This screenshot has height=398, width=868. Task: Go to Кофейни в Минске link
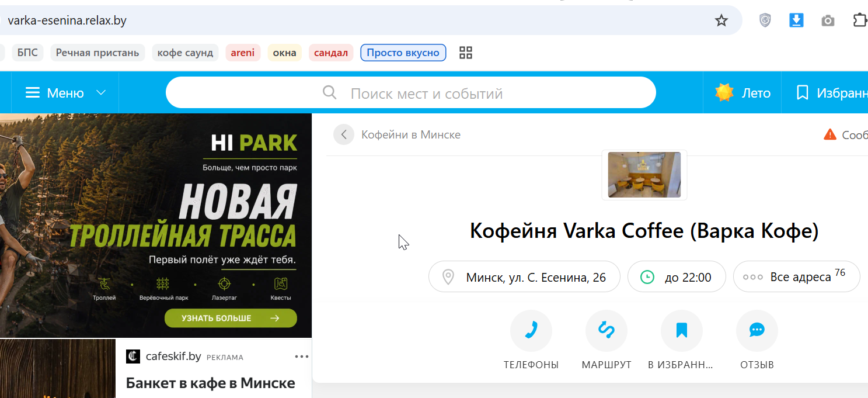pyautogui.click(x=411, y=134)
